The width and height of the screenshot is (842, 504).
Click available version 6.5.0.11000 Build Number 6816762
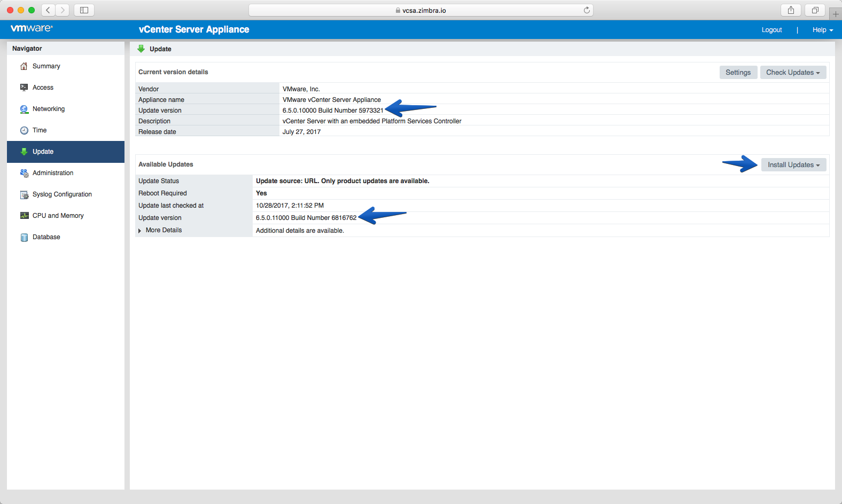click(306, 218)
